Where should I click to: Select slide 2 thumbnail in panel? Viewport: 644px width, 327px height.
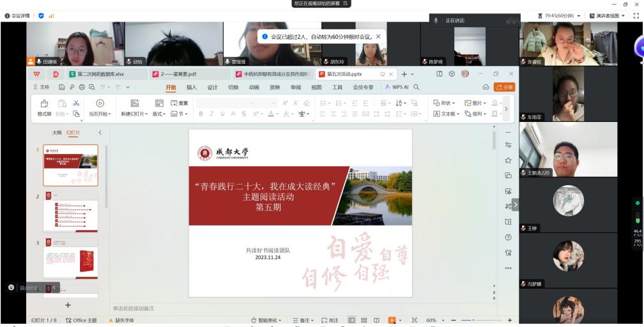click(x=70, y=215)
